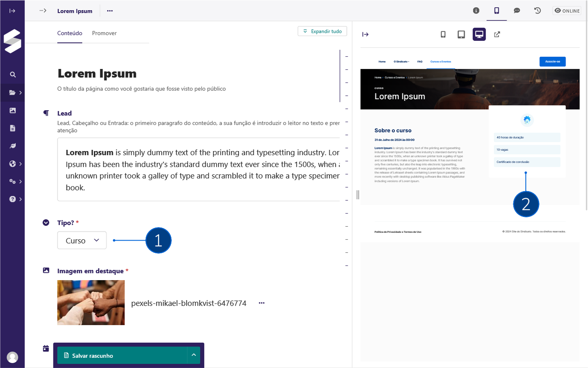Open the Documents section in sidebar

coord(13,128)
